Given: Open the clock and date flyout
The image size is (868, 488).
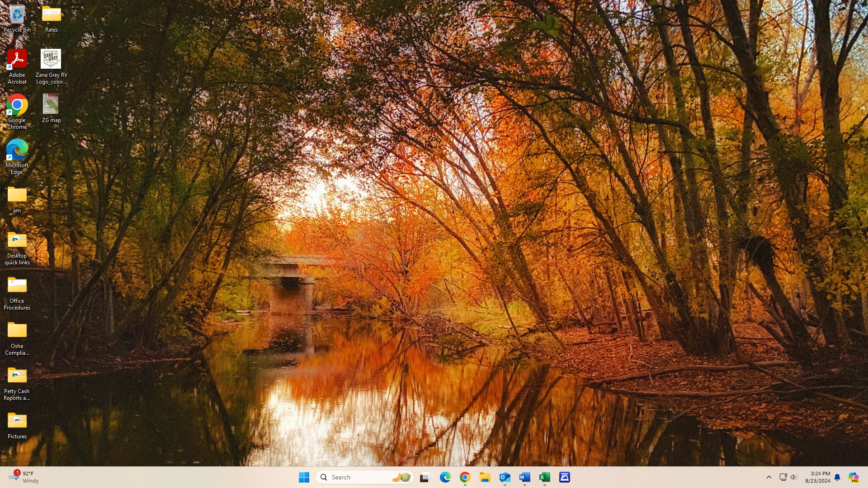Looking at the screenshot, I should click(x=817, y=477).
